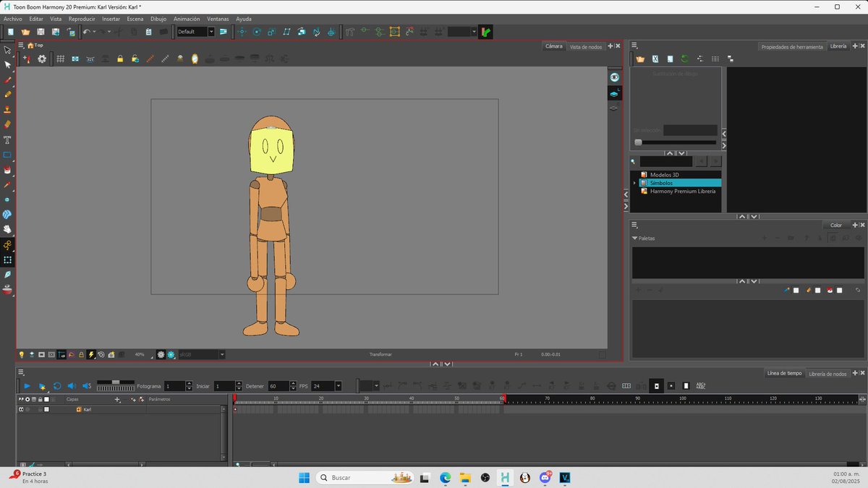Image resolution: width=868 pixels, height=488 pixels.
Task: Toggle the dropper checkbox in Color panel
Action: click(796, 291)
